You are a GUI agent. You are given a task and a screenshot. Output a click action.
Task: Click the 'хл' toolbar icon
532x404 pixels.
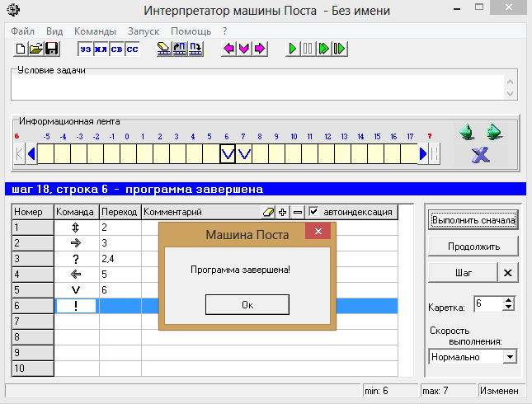click(101, 49)
